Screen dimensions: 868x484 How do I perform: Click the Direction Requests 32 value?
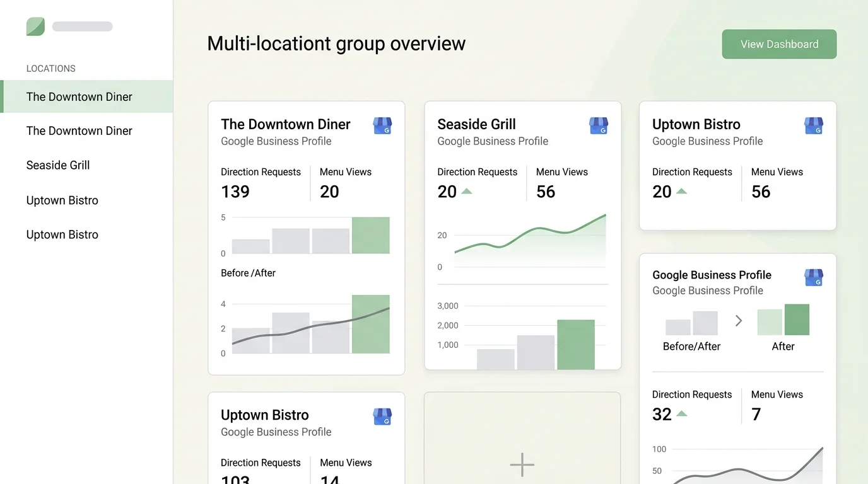click(x=662, y=414)
